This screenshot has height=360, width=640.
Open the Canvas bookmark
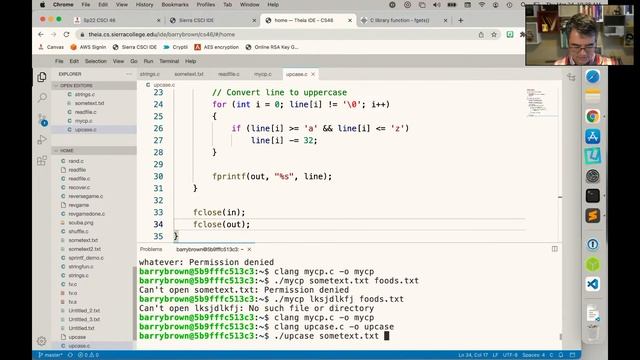51,47
